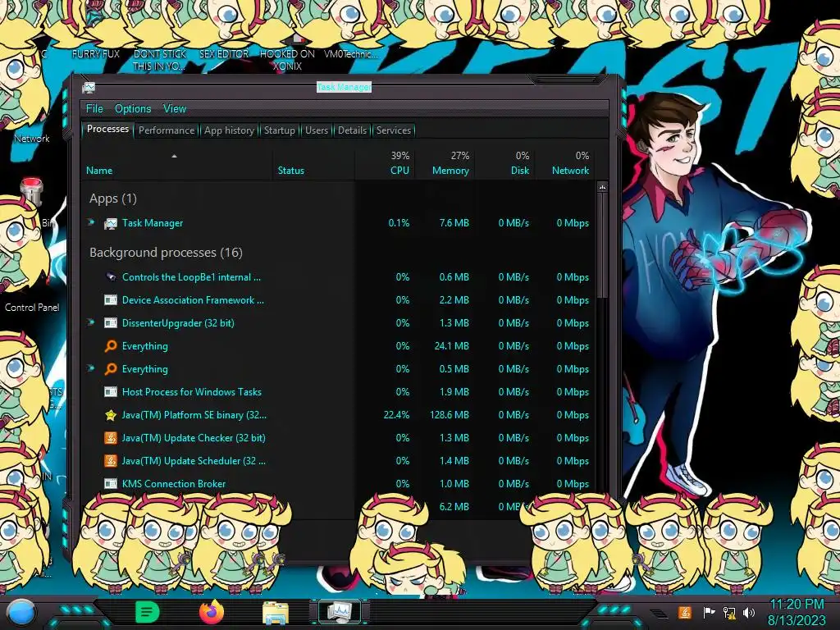This screenshot has width=840, height=630.
Task: Select the Task Manager process name
Action: (153, 223)
